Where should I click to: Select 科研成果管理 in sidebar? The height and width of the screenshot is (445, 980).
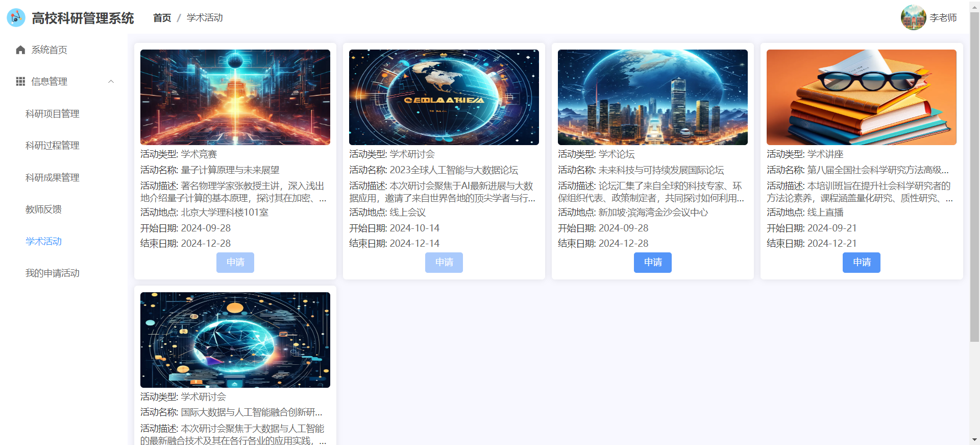click(53, 177)
